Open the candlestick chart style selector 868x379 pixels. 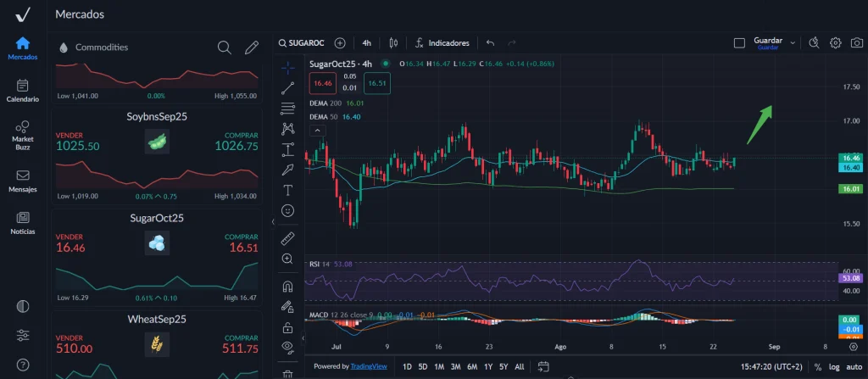click(x=392, y=42)
